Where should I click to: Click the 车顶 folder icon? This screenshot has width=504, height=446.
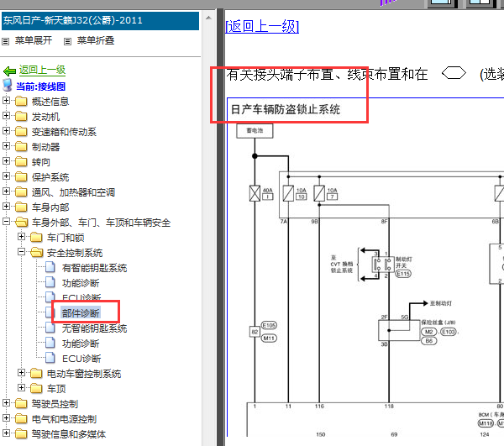coord(36,389)
